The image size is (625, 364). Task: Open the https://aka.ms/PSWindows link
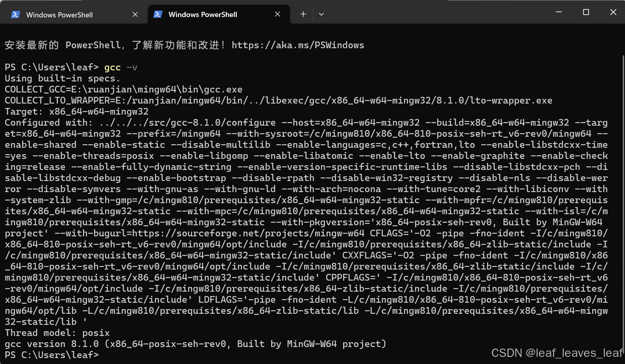[x=298, y=45]
